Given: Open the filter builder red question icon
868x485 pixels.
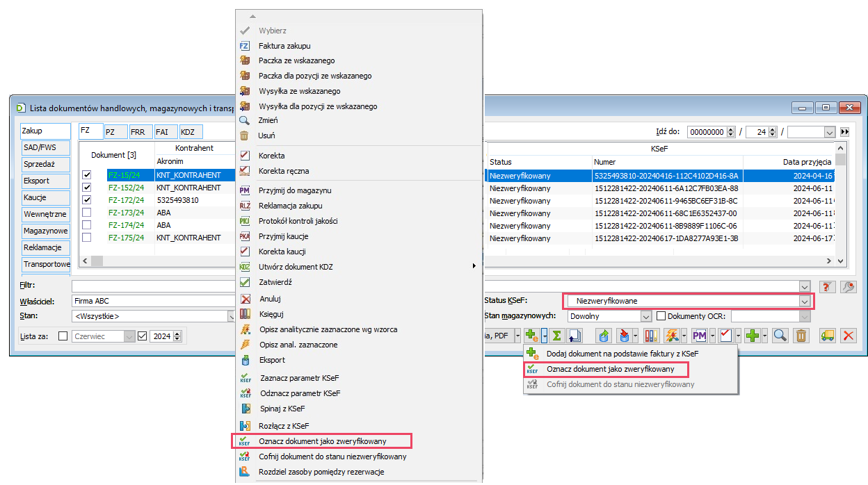Looking at the screenshot, I should point(828,286).
